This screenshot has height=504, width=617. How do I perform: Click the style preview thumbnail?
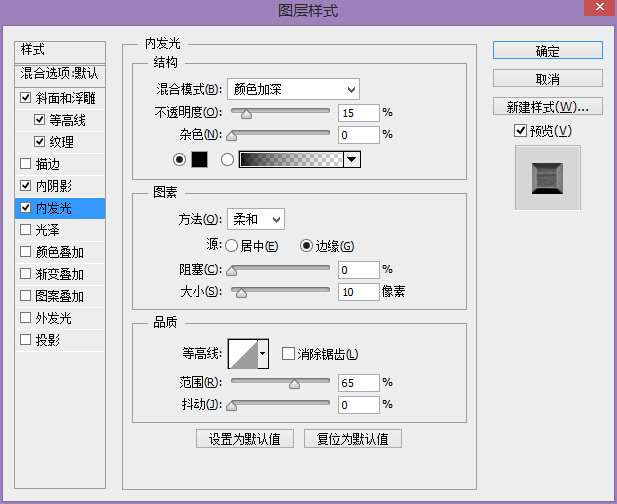547,177
